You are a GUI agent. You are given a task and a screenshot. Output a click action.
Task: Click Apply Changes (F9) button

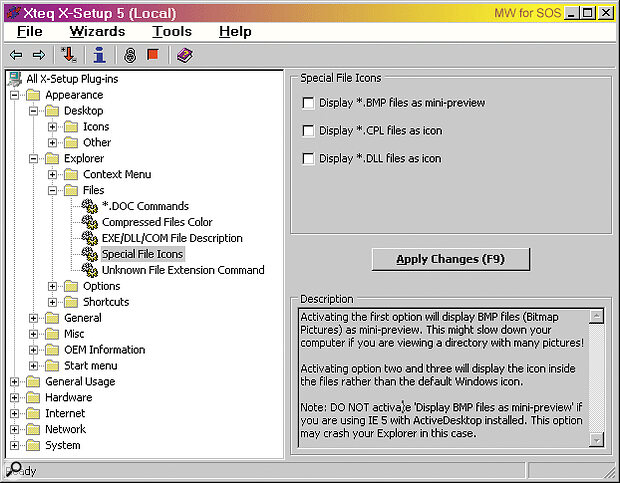(451, 259)
